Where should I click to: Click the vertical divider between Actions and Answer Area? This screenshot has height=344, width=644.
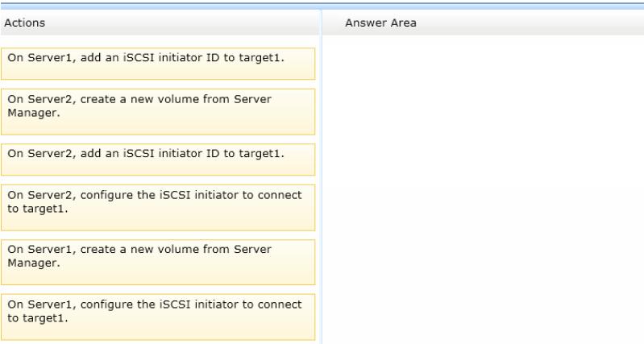point(321,176)
